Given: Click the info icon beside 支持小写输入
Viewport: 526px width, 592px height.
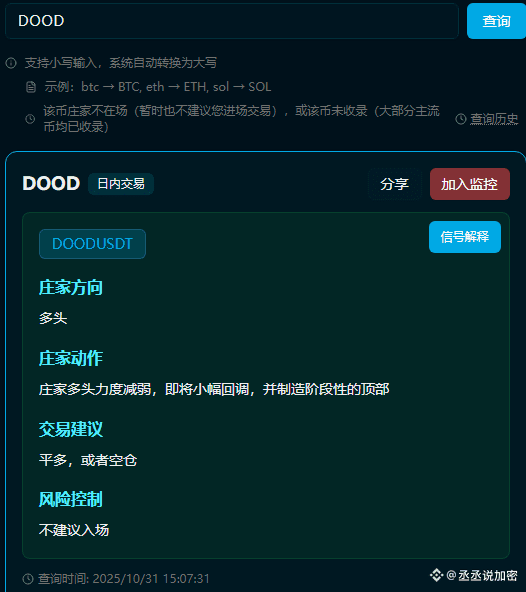Looking at the screenshot, I should [x=11, y=63].
